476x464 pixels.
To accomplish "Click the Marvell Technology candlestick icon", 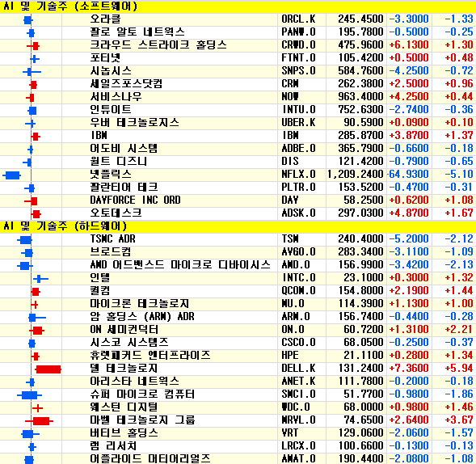I will pos(39,421).
